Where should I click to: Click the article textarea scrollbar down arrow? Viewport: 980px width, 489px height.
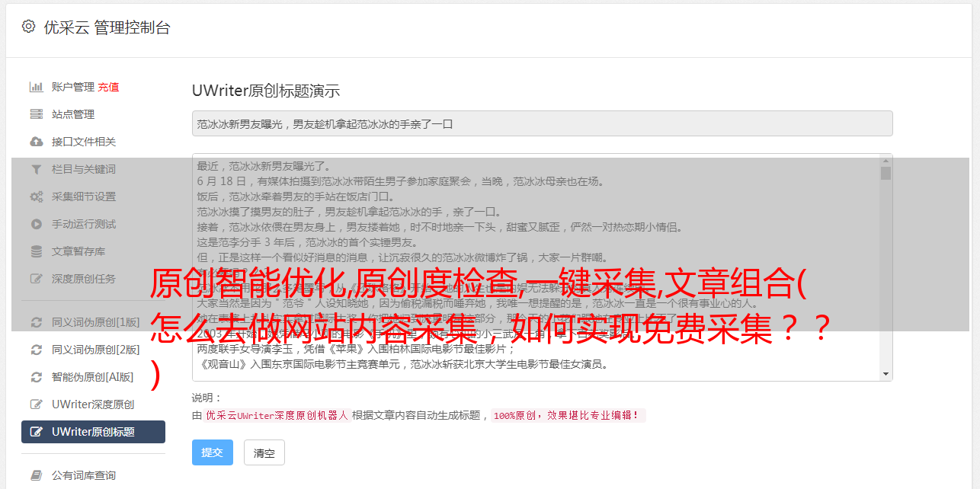click(x=886, y=374)
